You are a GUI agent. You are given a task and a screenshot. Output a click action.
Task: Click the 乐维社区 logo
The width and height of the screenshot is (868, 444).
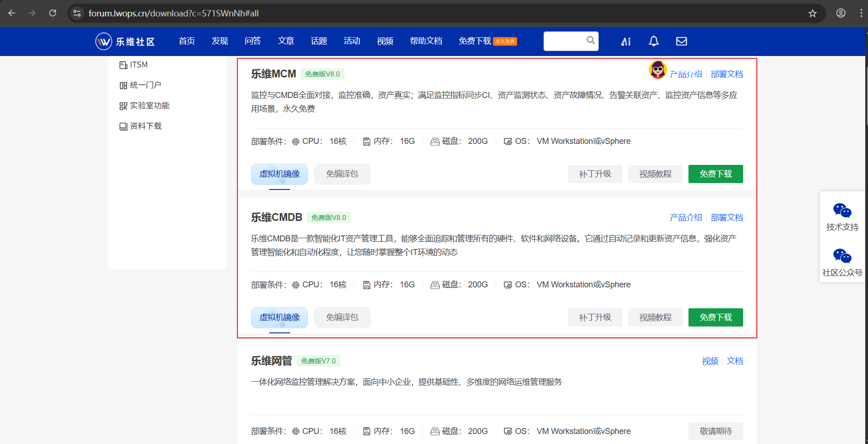click(125, 41)
